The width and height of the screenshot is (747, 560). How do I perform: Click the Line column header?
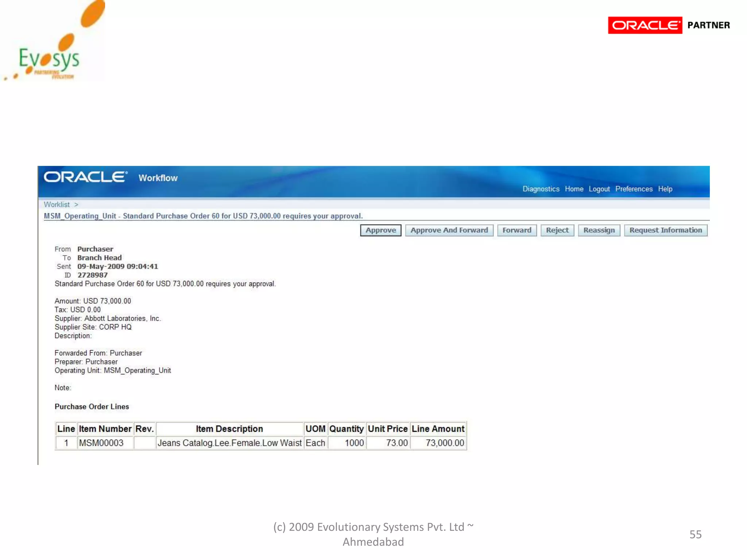point(66,429)
